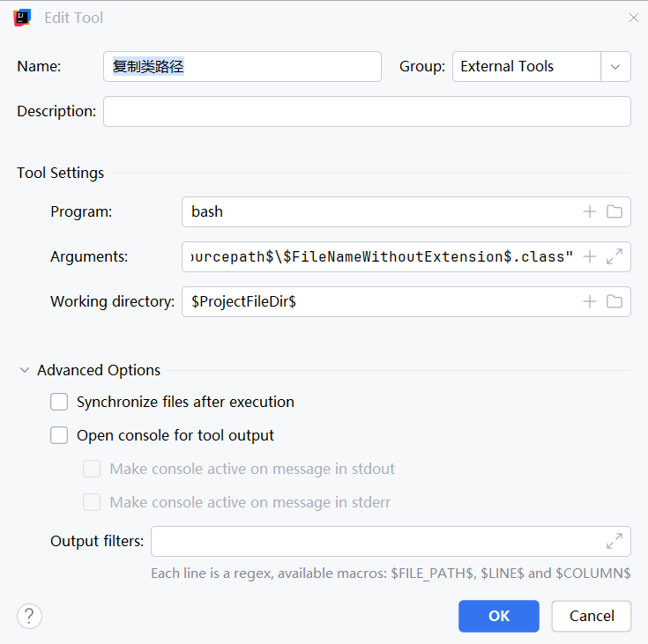Open the help question mark button
The height and width of the screenshot is (644, 648).
[29, 616]
